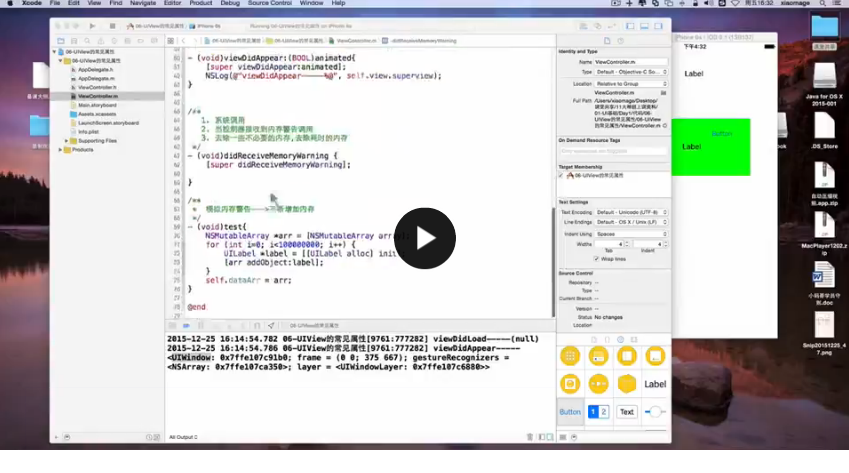Viewport: 849px width, 473px height.
Task: Adjust the Tab width stepper
Action: 627,244
